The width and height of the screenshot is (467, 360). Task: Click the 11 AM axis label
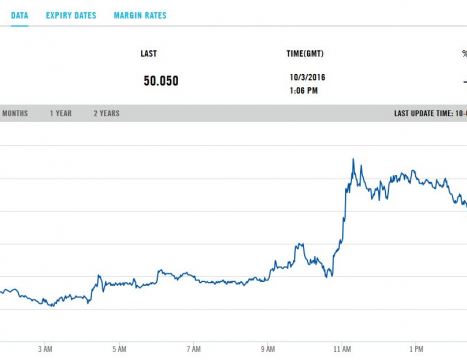pyautogui.click(x=342, y=349)
